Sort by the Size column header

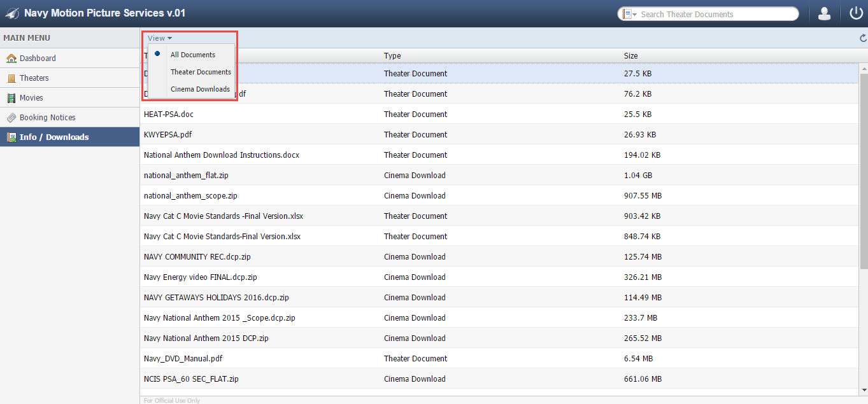[x=630, y=56]
